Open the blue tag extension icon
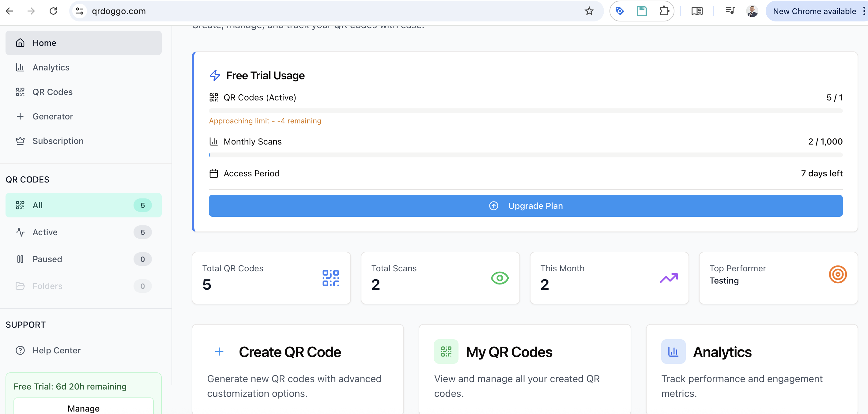The width and height of the screenshot is (868, 414). tap(620, 11)
